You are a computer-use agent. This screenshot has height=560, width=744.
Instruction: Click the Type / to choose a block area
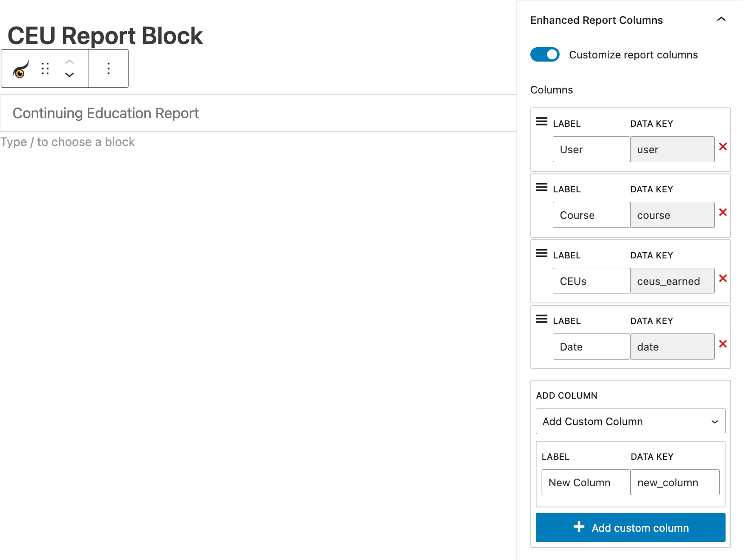(x=68, y=142)
